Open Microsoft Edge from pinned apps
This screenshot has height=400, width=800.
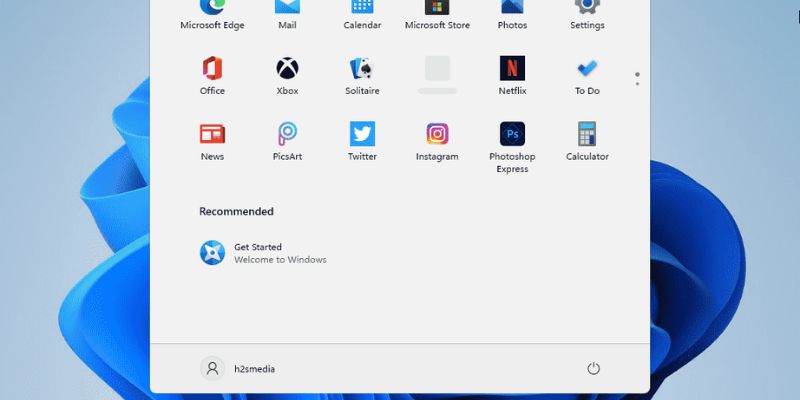(212, 15)
